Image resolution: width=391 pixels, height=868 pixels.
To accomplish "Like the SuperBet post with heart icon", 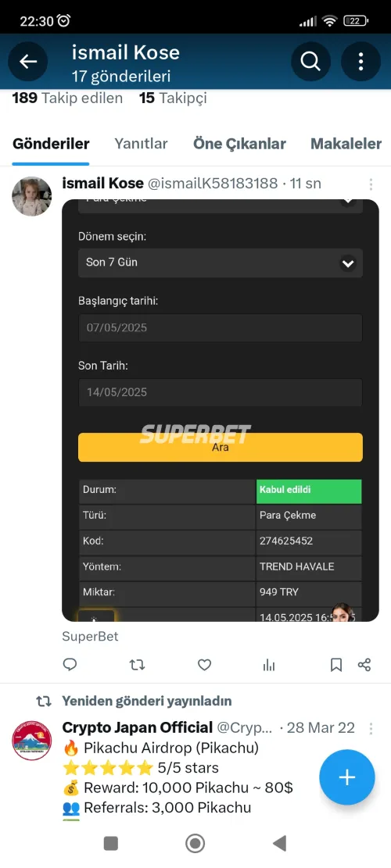I will tap(205, 664).
